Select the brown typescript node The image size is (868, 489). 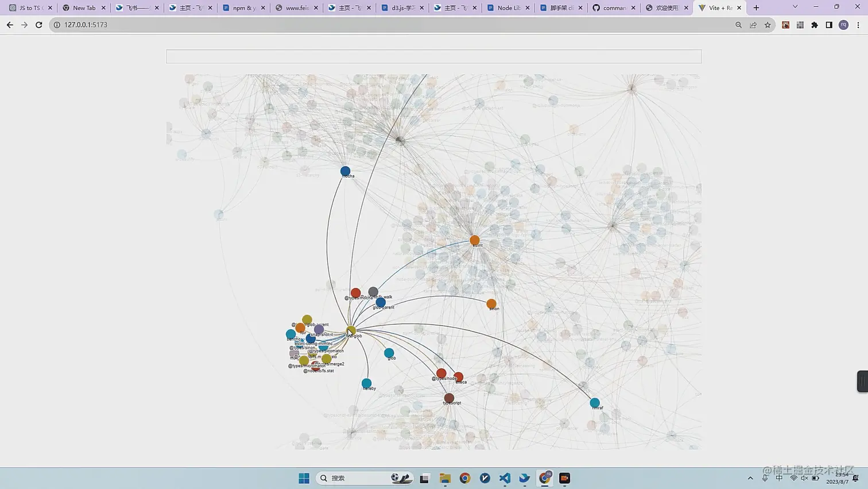click(x=449, y=398)
